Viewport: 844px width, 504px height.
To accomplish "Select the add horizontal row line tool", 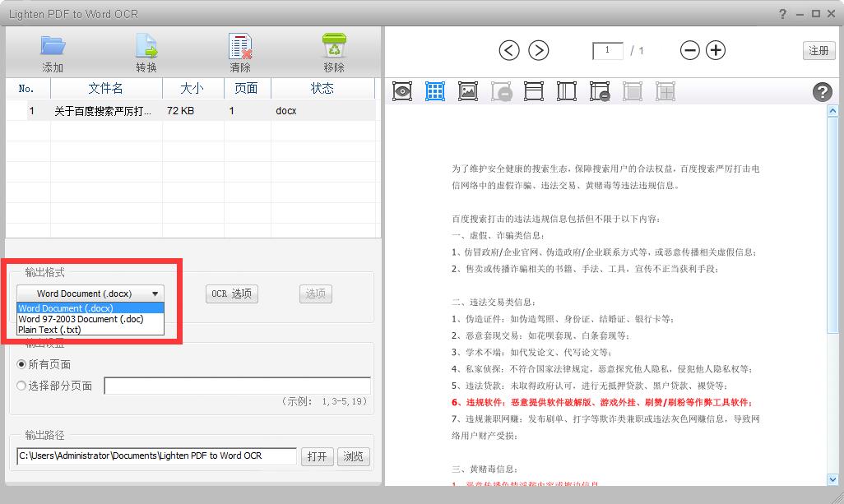I will (x=533, y=91).
